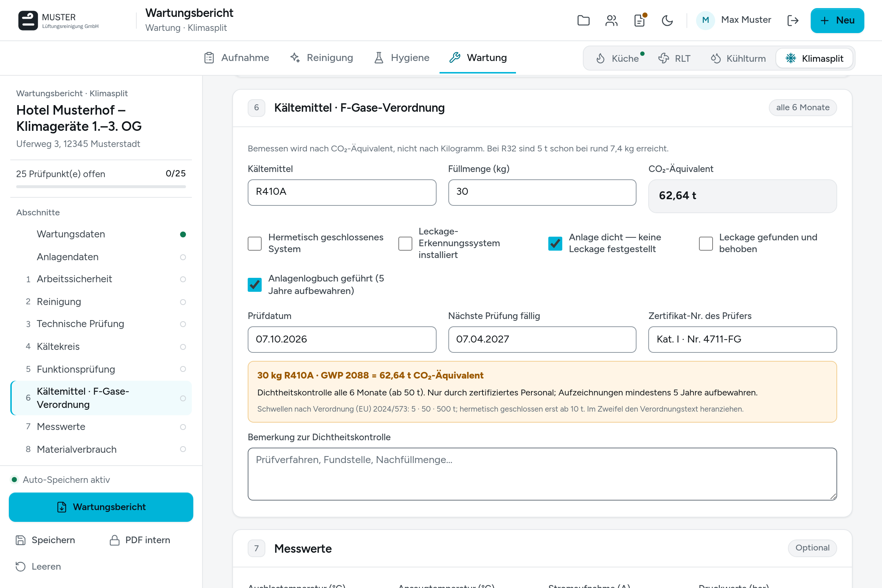This screenshot has height=588, width=882.
Task: Click the Kühlturm droplet icon
Action: tap(716, 58)
